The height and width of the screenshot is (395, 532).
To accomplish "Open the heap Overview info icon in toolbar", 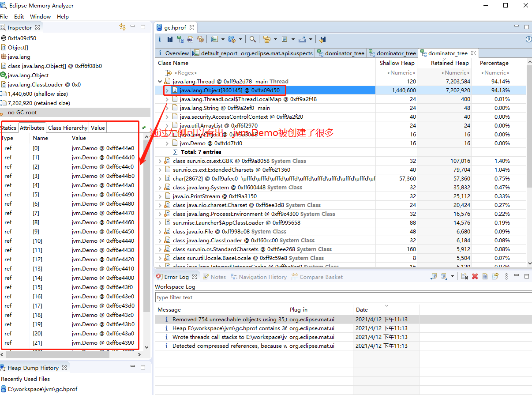I will 160,39.
